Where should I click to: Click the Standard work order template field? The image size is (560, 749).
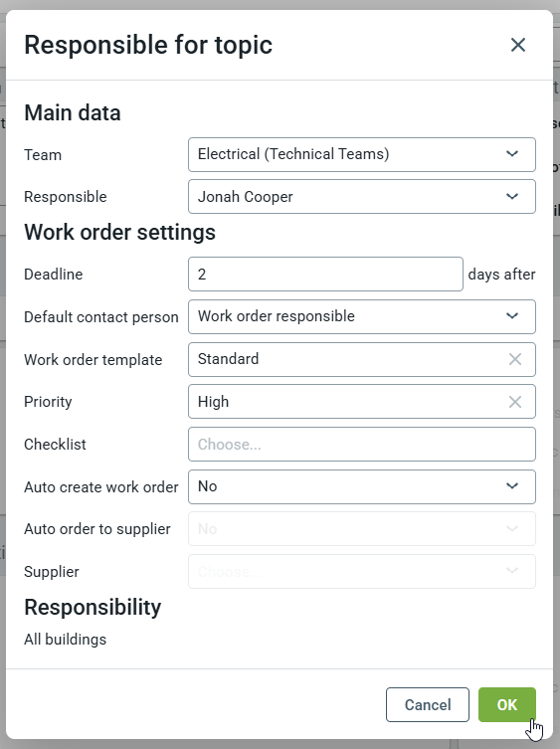coord(362,359)
